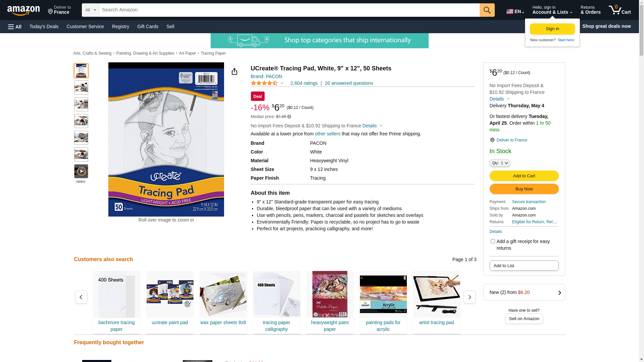Click the median price info icon

[x=289, y=117]
